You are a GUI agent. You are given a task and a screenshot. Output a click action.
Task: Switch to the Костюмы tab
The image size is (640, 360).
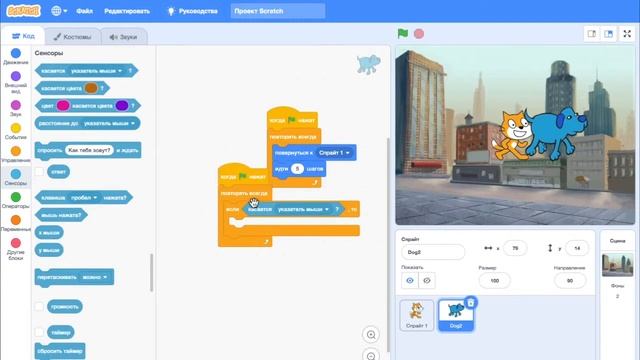click(x=72, y=37)
